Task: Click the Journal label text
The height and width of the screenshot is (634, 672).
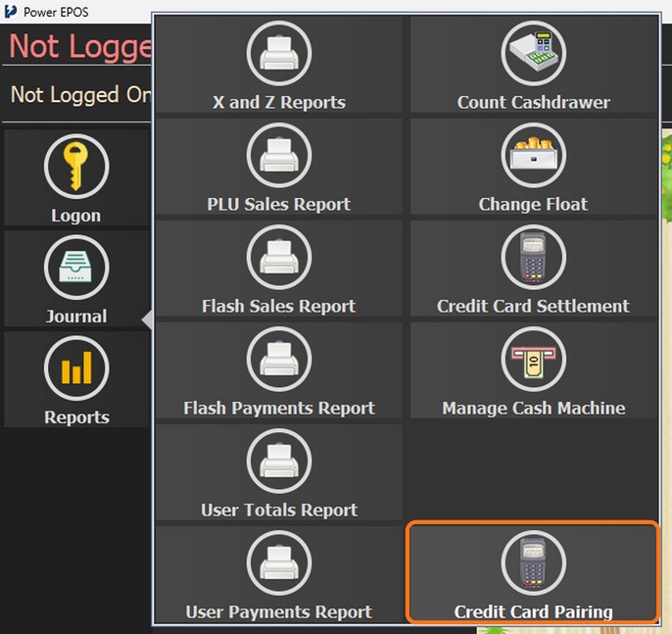Action: tap(76, 317)
